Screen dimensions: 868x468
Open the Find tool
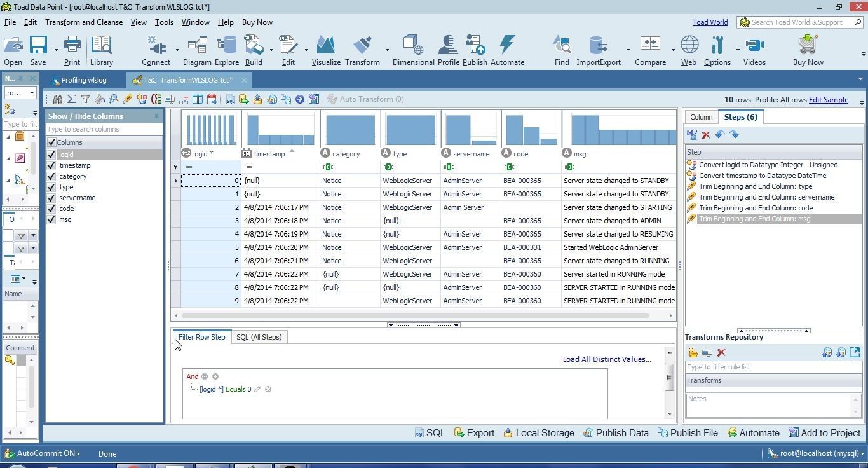point(562,50)
